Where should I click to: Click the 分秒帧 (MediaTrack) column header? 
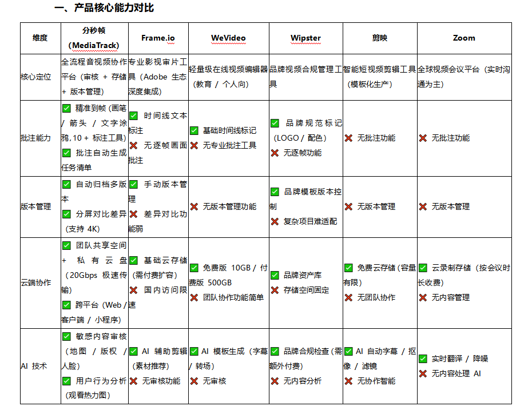(x=94, y=38)
